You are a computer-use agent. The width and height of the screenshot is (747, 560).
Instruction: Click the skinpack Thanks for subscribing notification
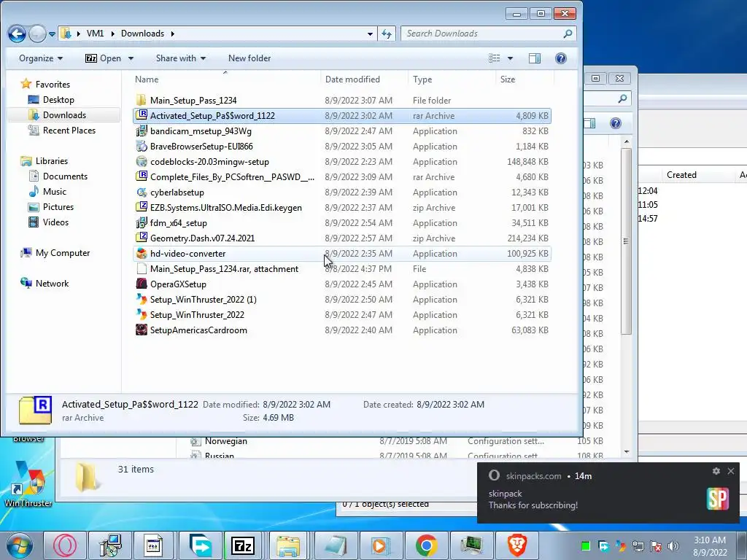(608, 493)
